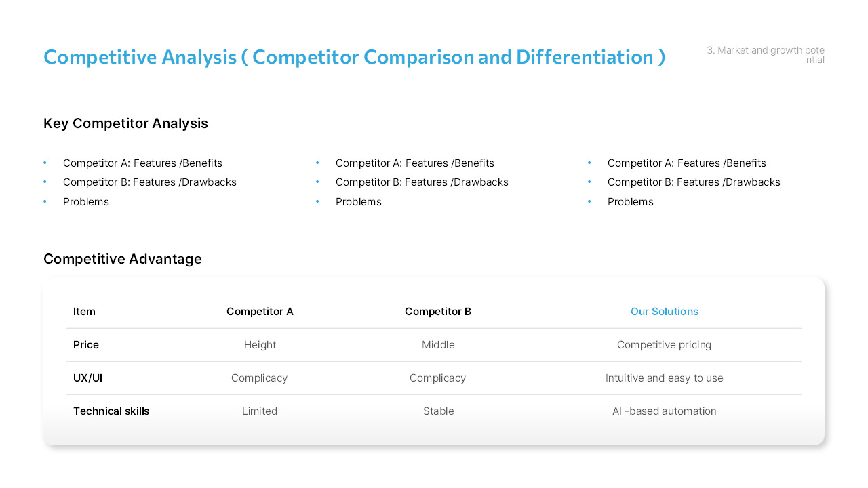Click the Competitive pricing cell
This screenshot has width=868, height=488.
click(x=664, y=345)
